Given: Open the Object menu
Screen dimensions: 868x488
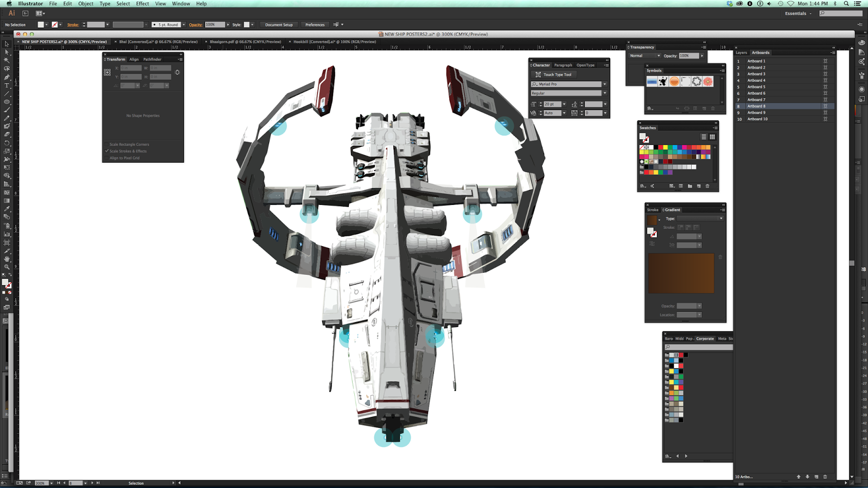Looking at the screenshot, I should tap(86, 4).
